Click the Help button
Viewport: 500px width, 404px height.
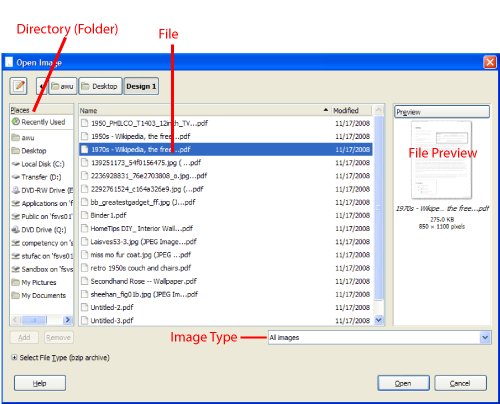click(40, 383)
